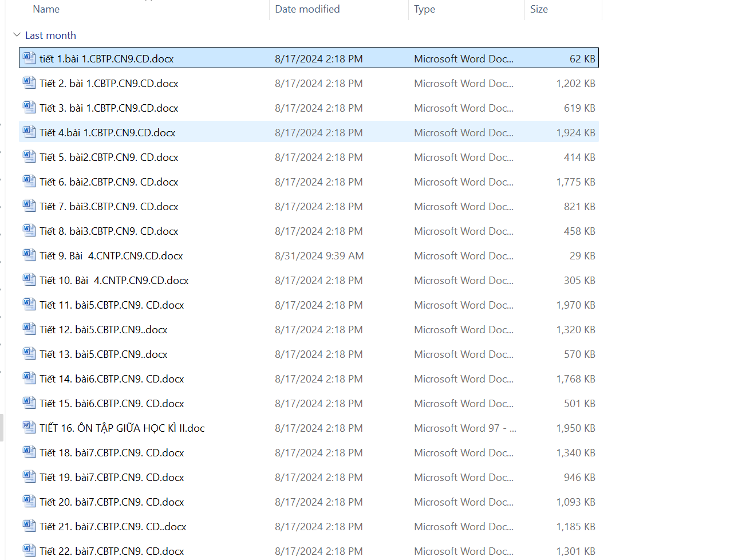Click the 1,970 KB size cell
738x560 pixels.
tap(575, 305)
